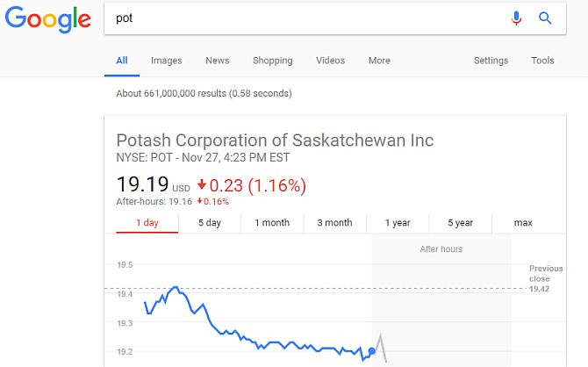Switch the chart to 1 month

272,223
